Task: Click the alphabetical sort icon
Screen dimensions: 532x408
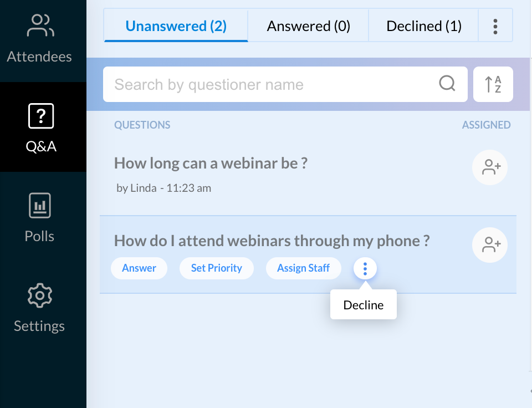Action: click(493, 84)
